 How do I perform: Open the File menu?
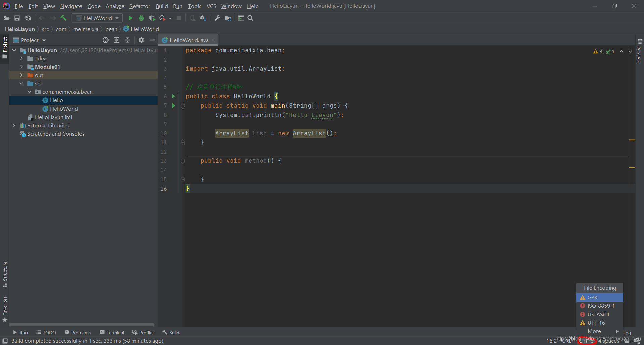coord(19,6)
